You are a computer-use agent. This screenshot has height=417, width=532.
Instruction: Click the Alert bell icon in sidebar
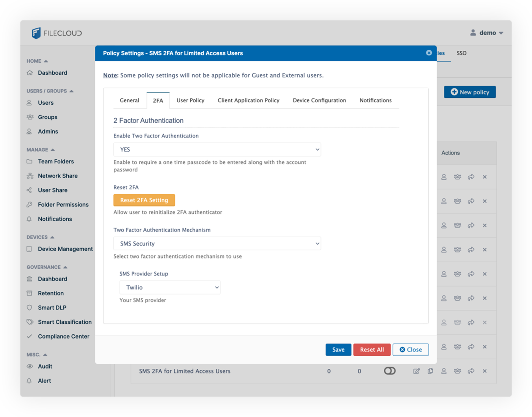coord(30,381)
